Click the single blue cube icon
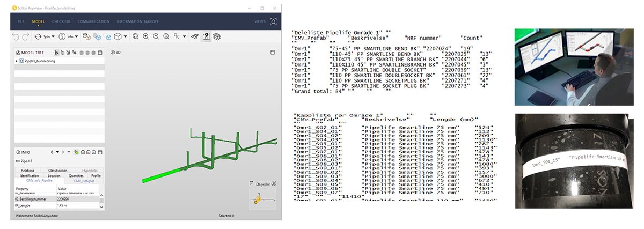Screen dimensions: 644x229 [108, 37]
